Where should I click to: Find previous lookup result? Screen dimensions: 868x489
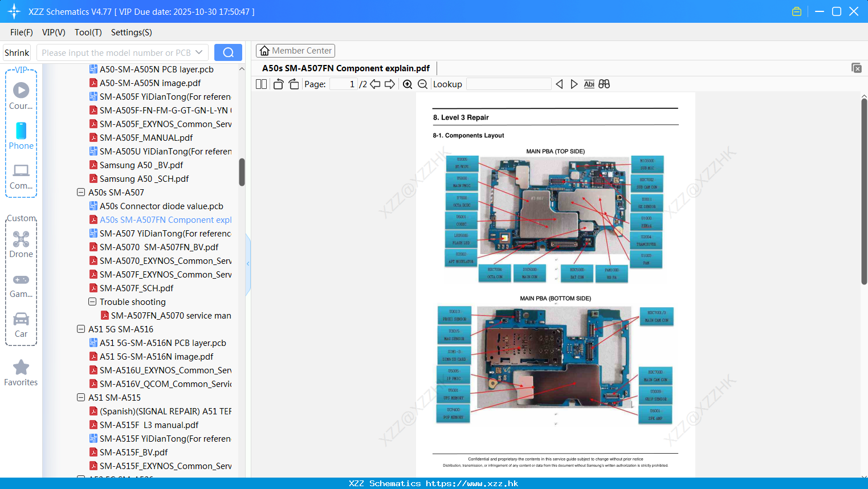[x=559, y=84]
